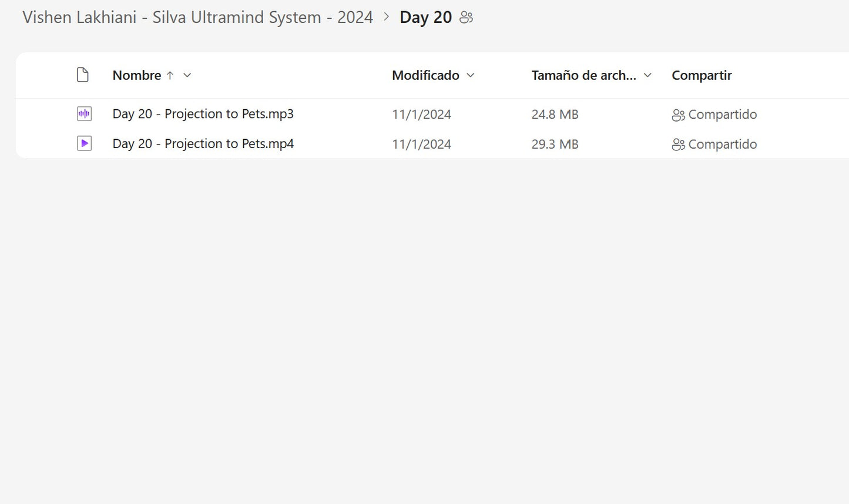Open the Modificado column sort dropdown
Screen dimensions: 849x504
(470, 75)
